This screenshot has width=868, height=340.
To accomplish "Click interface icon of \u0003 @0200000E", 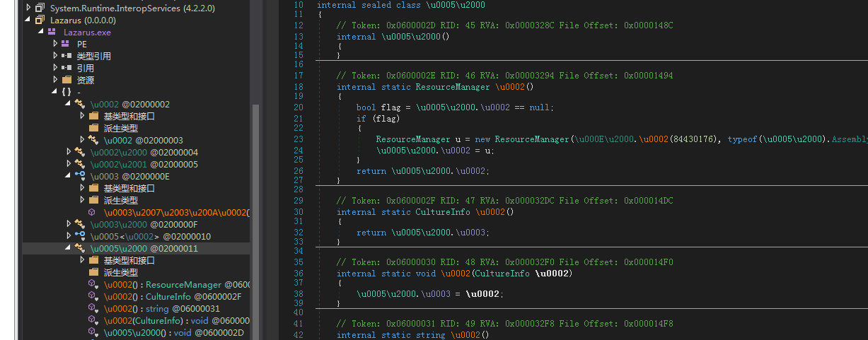I will point(79,176).
